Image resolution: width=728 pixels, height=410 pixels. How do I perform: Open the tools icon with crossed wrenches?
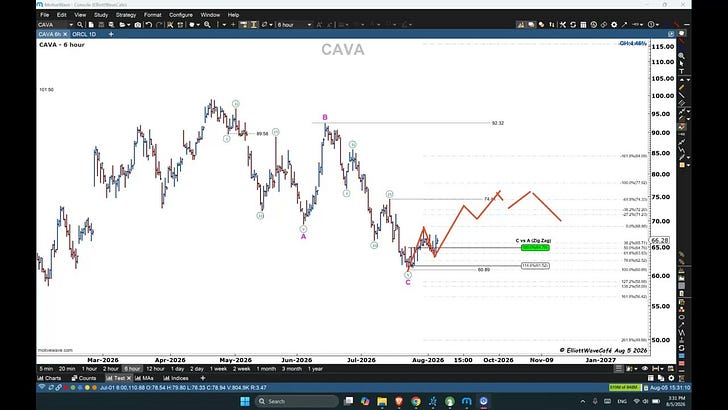[563, 25]
